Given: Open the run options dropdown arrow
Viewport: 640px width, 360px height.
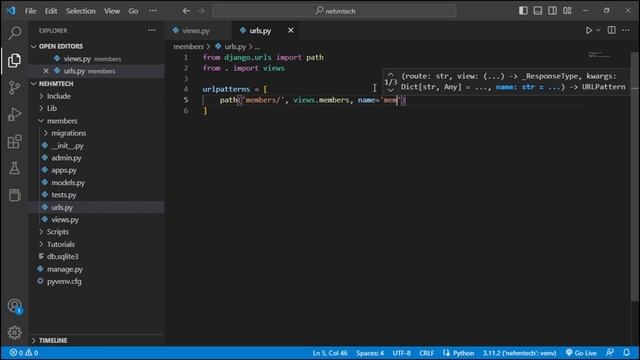Looking at the screenshot, I should [598, 30].
